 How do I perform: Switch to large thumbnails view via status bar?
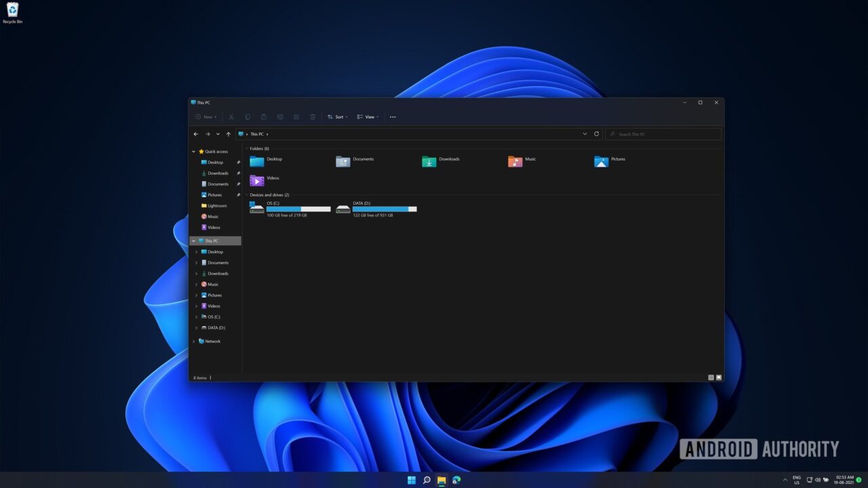(719, 377)
